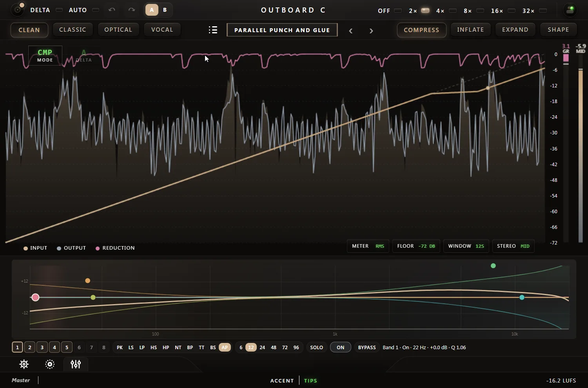Click the faded A DELTA button
The height and width of the screenshot is (388, 588).
(83, 56)
